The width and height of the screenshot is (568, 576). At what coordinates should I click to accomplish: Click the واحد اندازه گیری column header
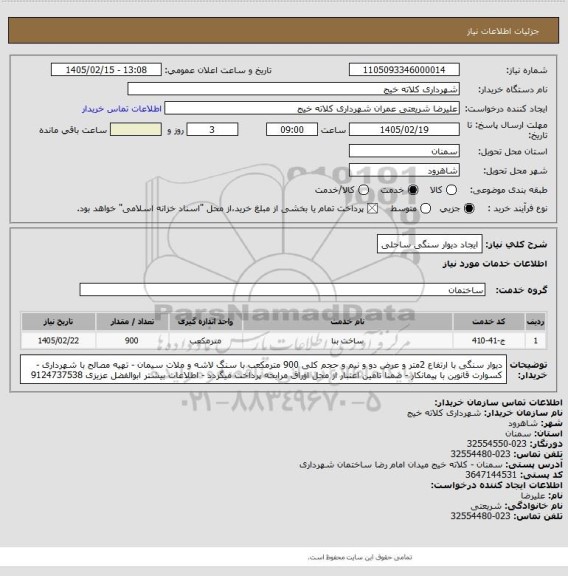pyautogui.click(x=205, y=322)
